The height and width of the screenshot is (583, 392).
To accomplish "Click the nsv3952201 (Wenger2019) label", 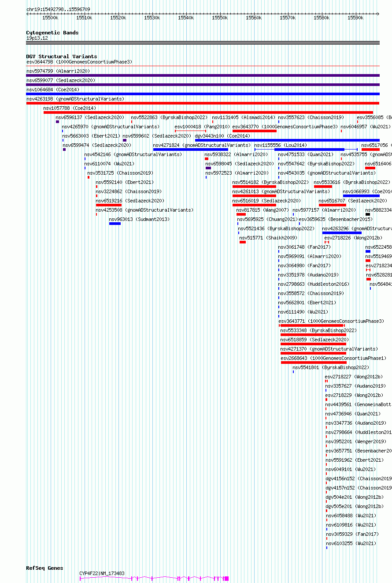I will coord(356,441).
